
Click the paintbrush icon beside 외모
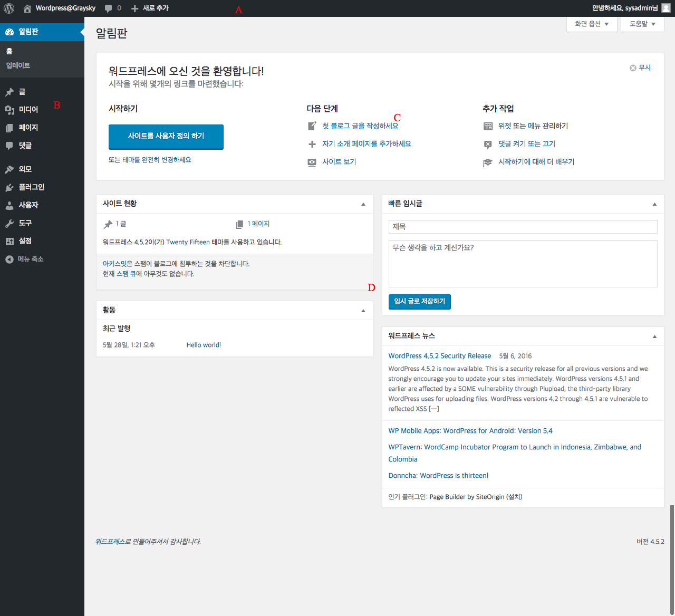click(9, 169)
